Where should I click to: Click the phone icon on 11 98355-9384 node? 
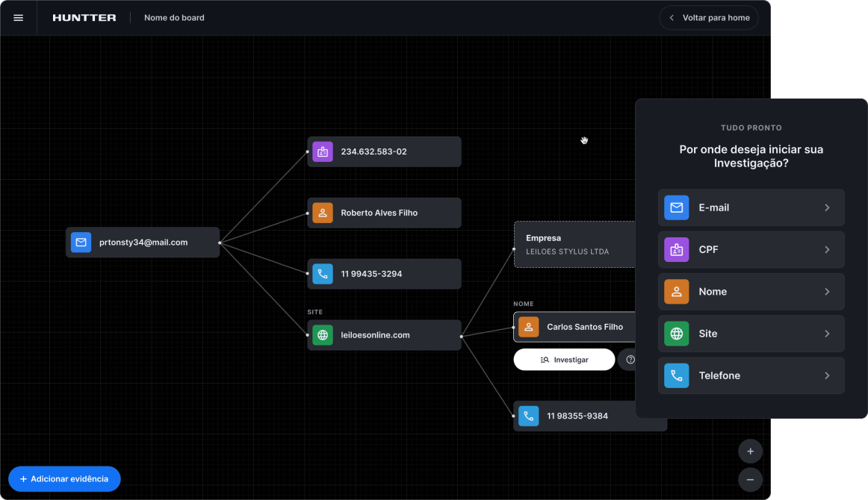click(528, 416)
